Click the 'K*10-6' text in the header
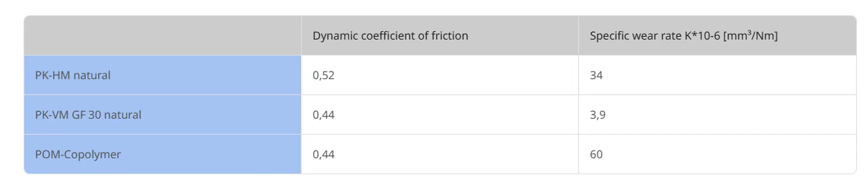The height and width of the screenshot is (186, 868). [702, 36]
